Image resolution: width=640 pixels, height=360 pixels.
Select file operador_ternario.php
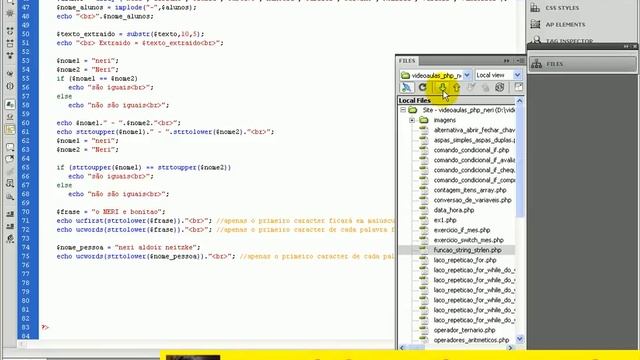point(464,330)
